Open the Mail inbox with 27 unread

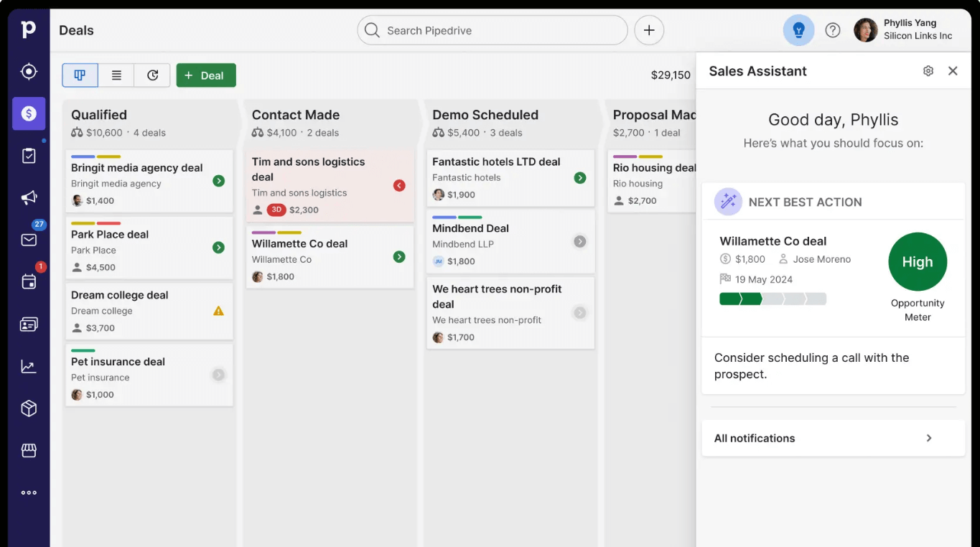click(x=29, y=240)
